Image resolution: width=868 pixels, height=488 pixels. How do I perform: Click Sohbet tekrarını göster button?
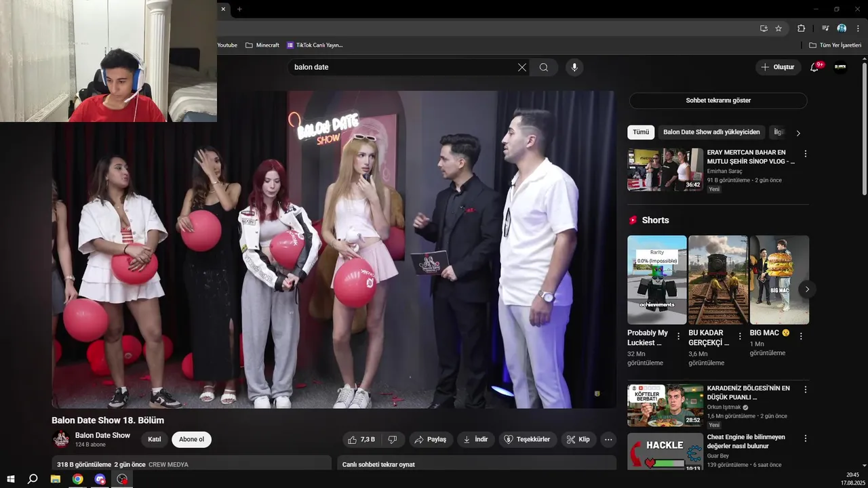click(718, 100)
